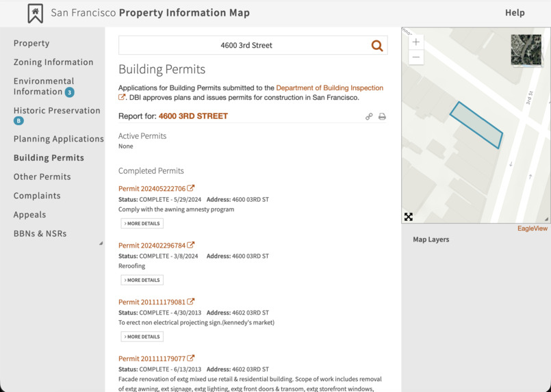The image size is (551, 392).
Task: Zoom in the map with plus button
Action: [416, 42]
